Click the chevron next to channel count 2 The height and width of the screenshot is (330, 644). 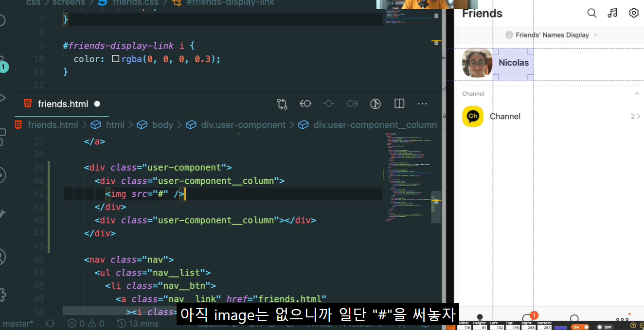639,116
